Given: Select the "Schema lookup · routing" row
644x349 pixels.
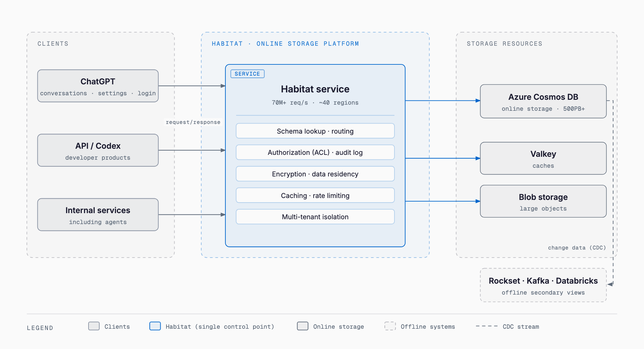Looking at the screenshot, I should coord(315,131).
